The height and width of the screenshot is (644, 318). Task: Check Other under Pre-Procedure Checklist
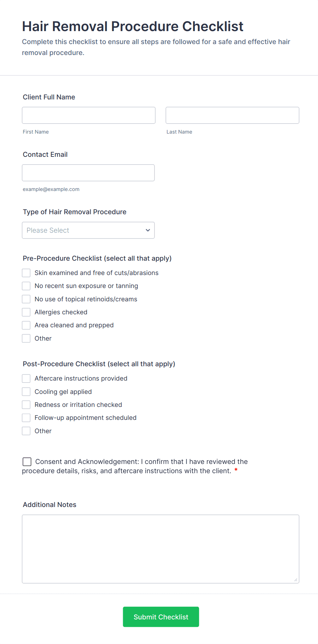(x=26, y=338)
